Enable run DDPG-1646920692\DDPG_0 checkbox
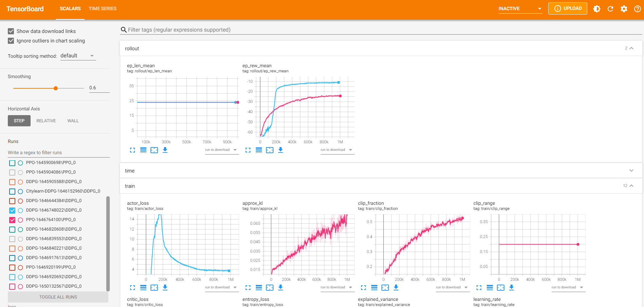The image size is (644, 307). (12, 277)
